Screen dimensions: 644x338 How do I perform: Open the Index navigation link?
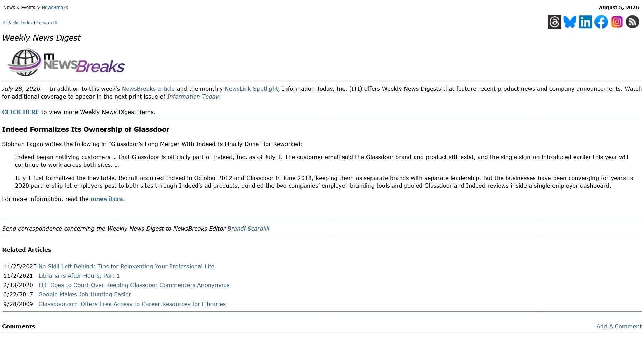(27, 23)
